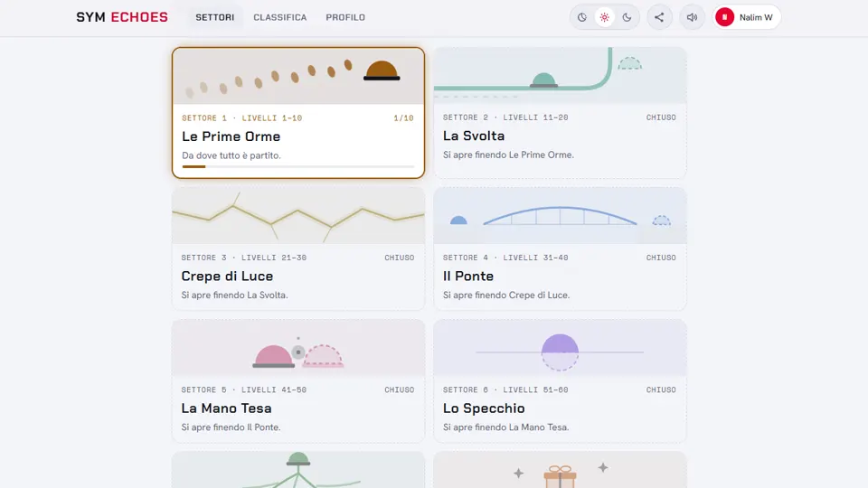Click the gift box icon

[x=561, y=476]
